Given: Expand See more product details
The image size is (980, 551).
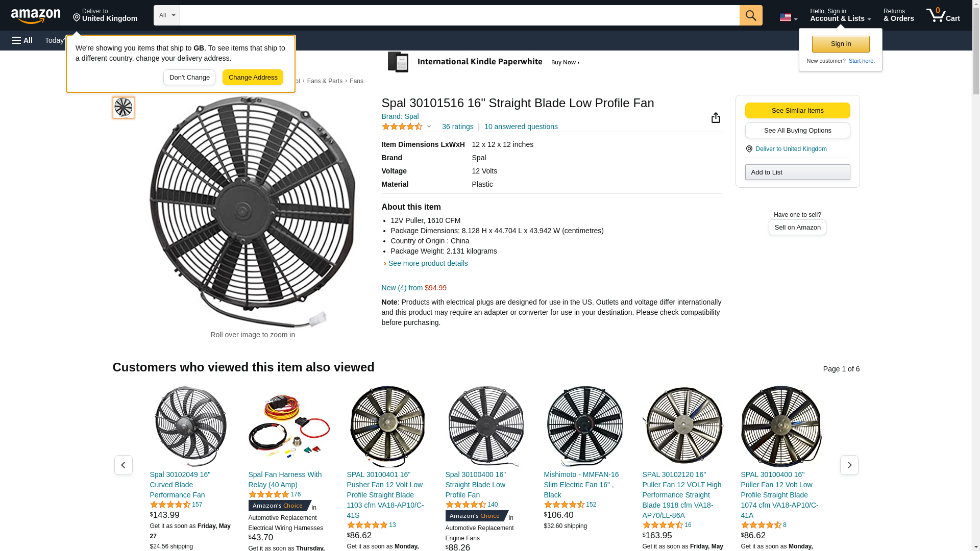Looking at the screenshot, I should point(427,263).
